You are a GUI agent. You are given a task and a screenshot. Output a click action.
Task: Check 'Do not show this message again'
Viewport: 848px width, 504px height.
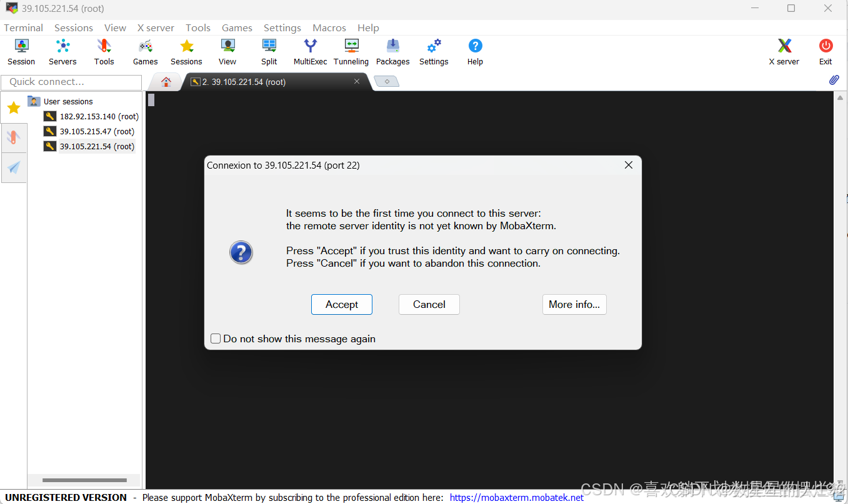[x=216, y=338]
